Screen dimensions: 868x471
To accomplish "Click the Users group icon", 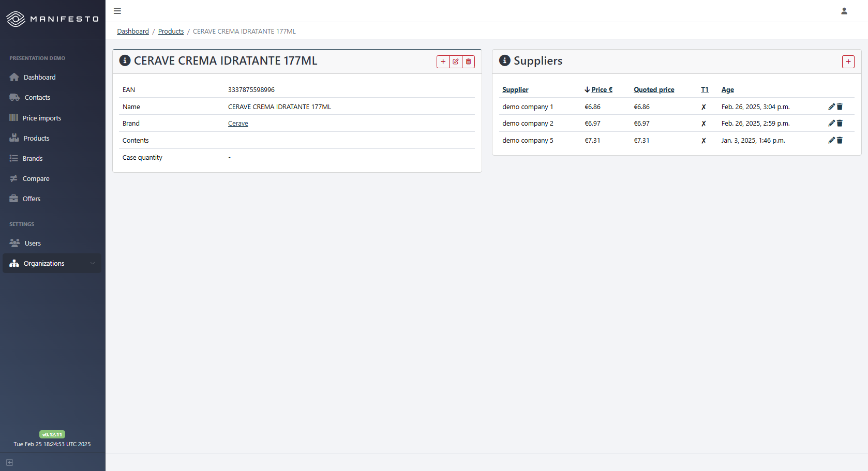I will pos(14,243).
